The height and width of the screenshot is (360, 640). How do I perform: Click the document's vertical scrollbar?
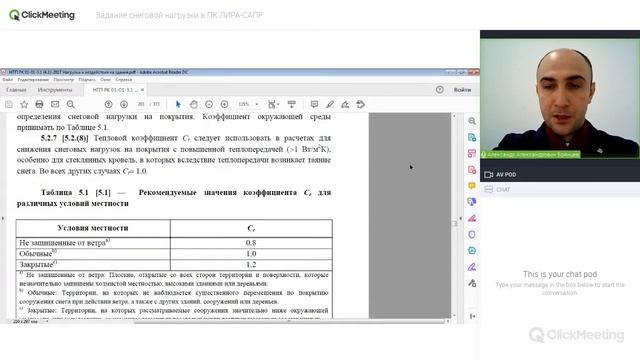454,224
